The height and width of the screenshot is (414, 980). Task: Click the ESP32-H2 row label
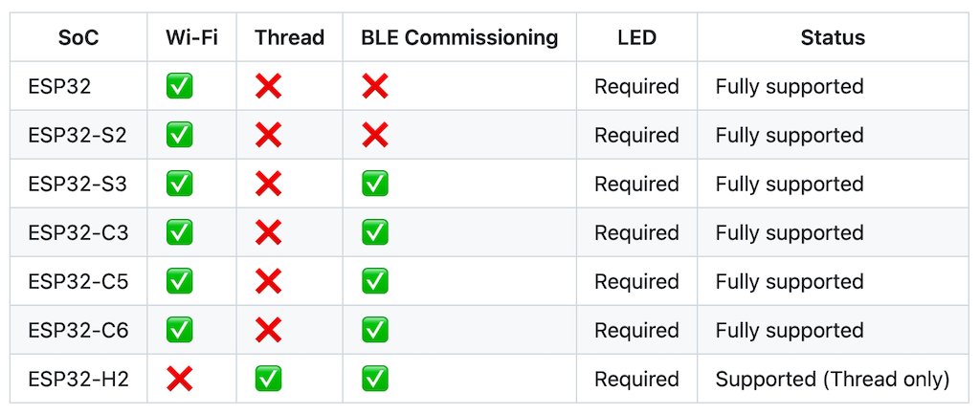pos(78,380)
